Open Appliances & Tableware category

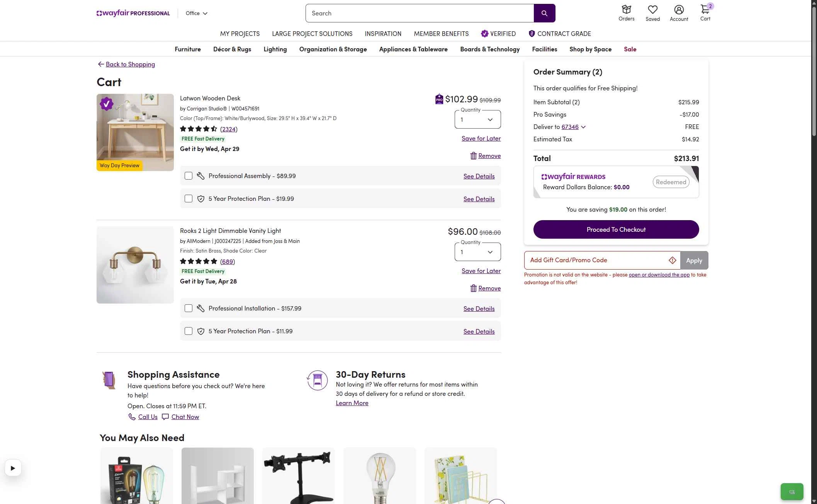[x=413, y=49]
